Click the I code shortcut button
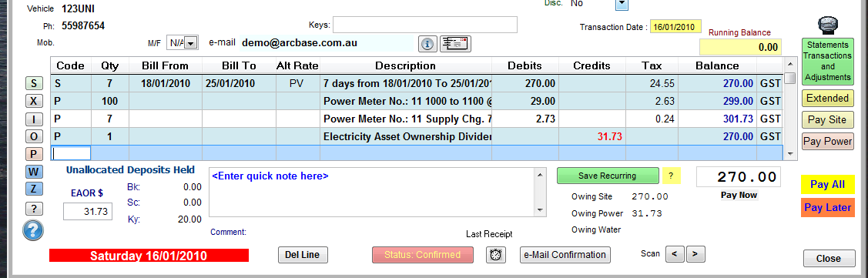 (34, 119)
